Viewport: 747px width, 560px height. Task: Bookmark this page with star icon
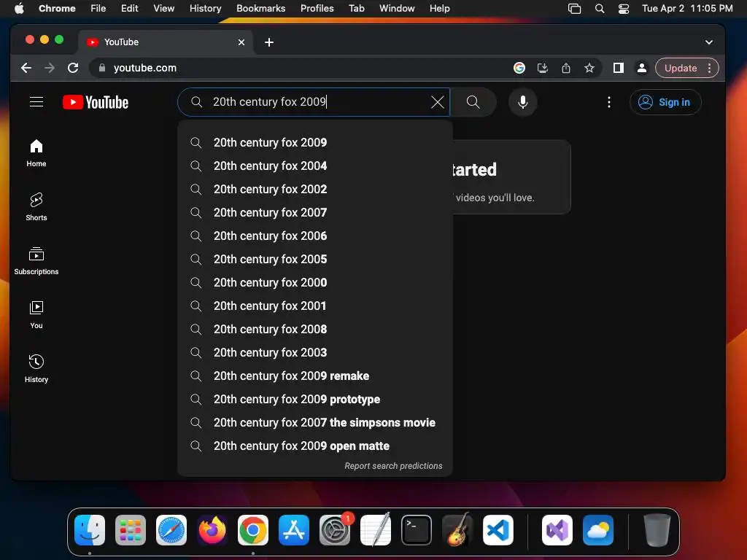[589, 68]
